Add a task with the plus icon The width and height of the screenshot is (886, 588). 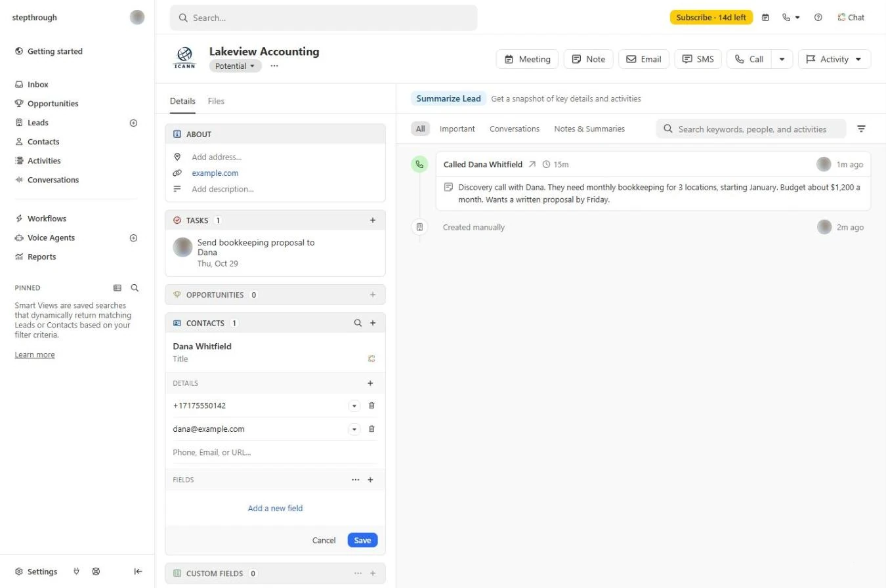coord(373,220)
